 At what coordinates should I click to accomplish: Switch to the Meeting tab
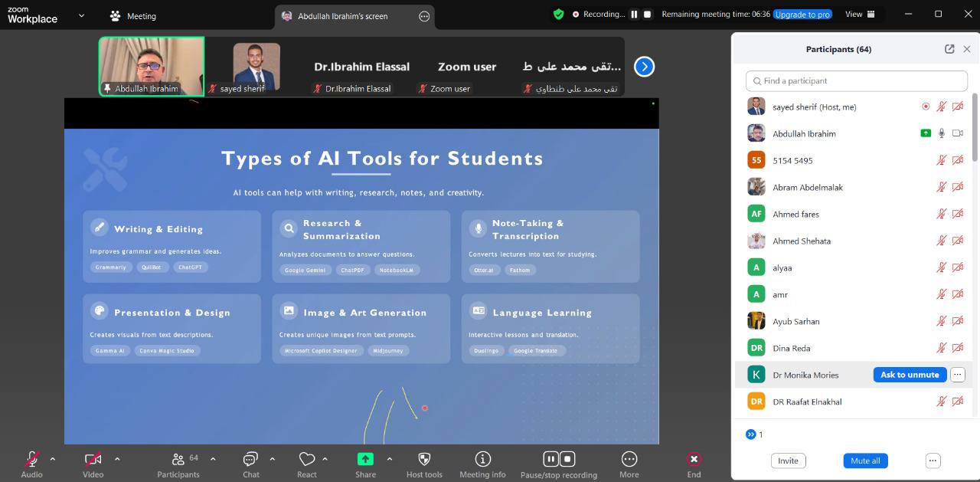click(x=133, y=15)
